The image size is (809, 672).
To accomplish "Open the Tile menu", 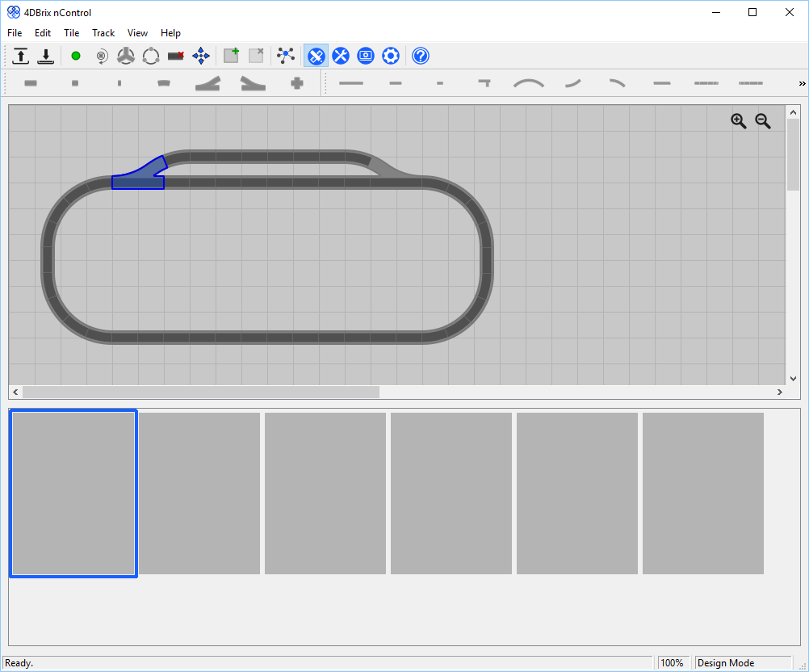I will tap(72, 33).
